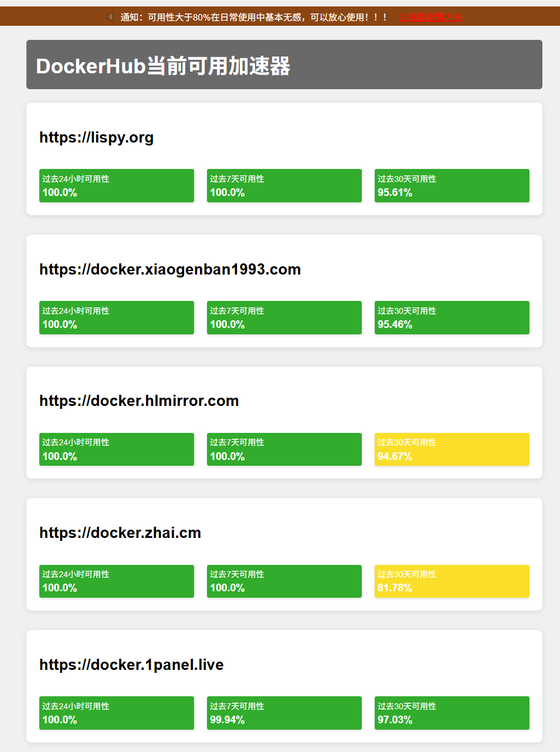Viewport: 560px width, 752px height.
Task: Click the speaker icon in the notice bar
Action: (x=110, y=17)
